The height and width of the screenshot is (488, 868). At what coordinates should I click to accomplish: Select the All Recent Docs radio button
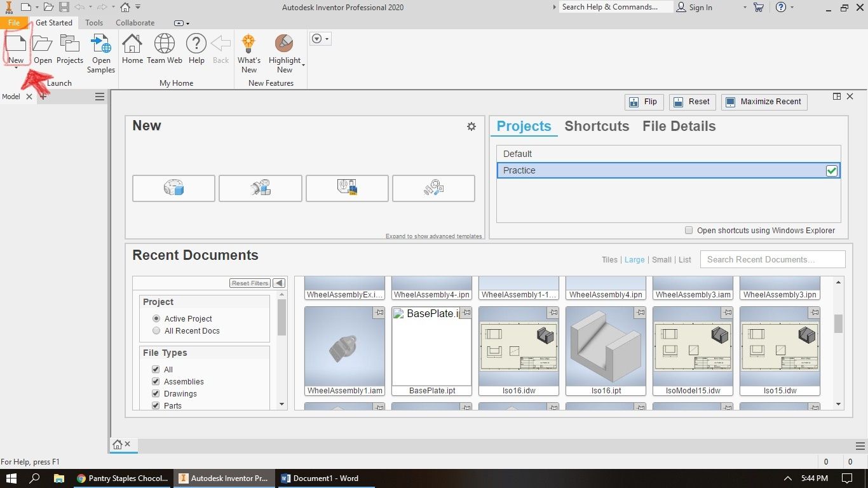pos(156,330)
